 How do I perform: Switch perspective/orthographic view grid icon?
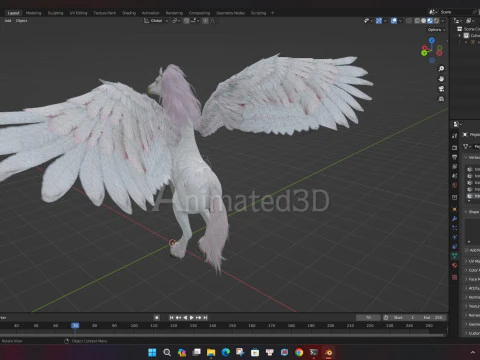click(441, 99)
